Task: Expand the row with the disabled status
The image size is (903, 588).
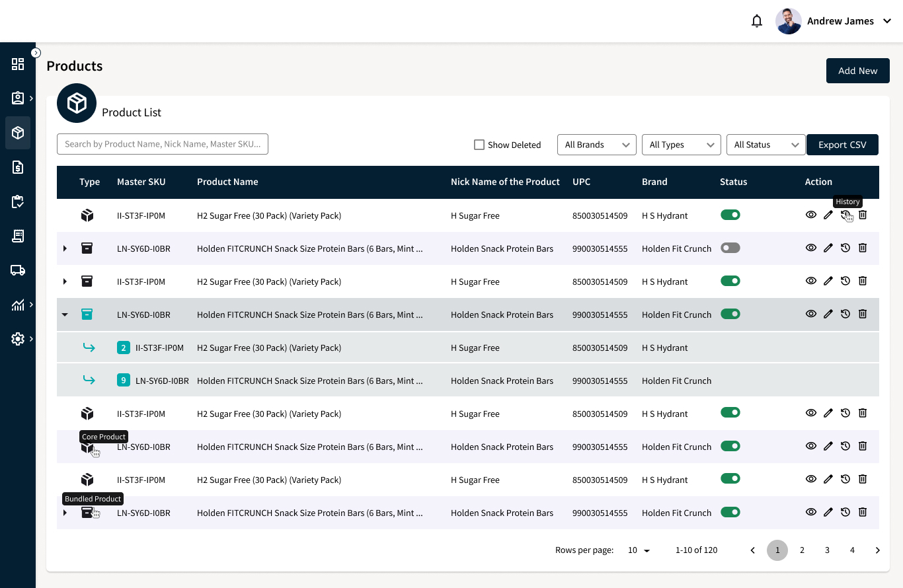Action: (65, 248)
